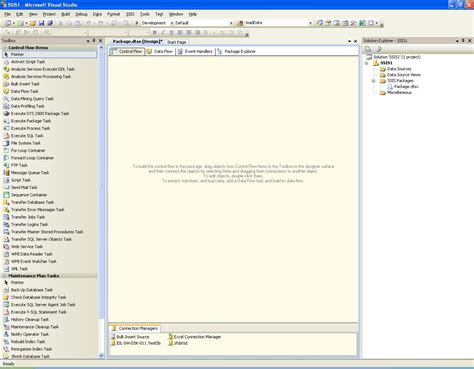The height and width of the screenshot is (369, 474).
Task: Select the dfdsfsd connection manager
Action: pos(178,343)
